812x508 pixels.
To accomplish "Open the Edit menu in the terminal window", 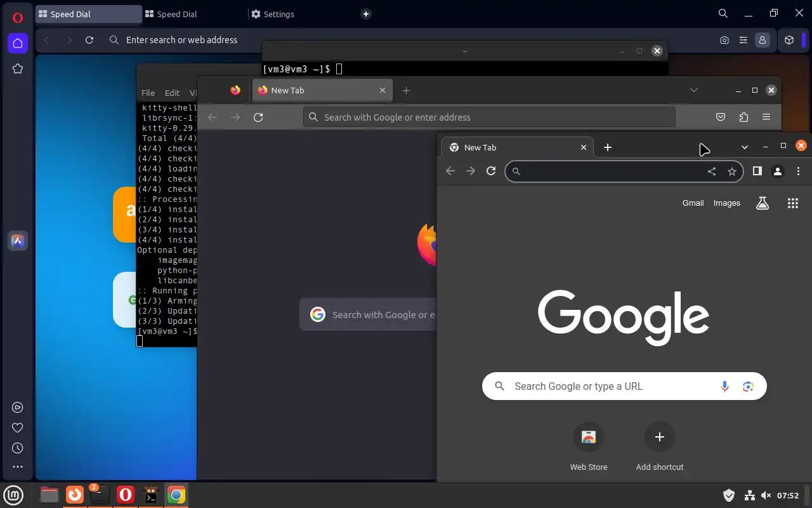I will tap(172, 93).
